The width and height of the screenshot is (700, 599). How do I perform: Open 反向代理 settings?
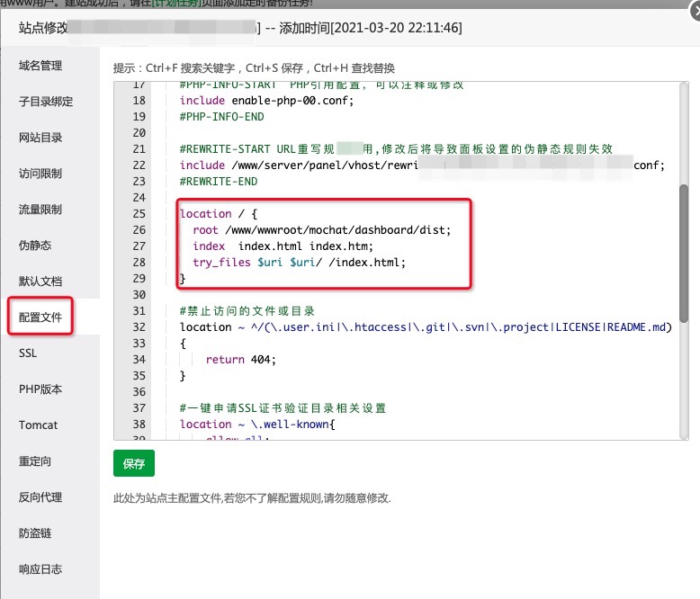[x=40, y=497]
